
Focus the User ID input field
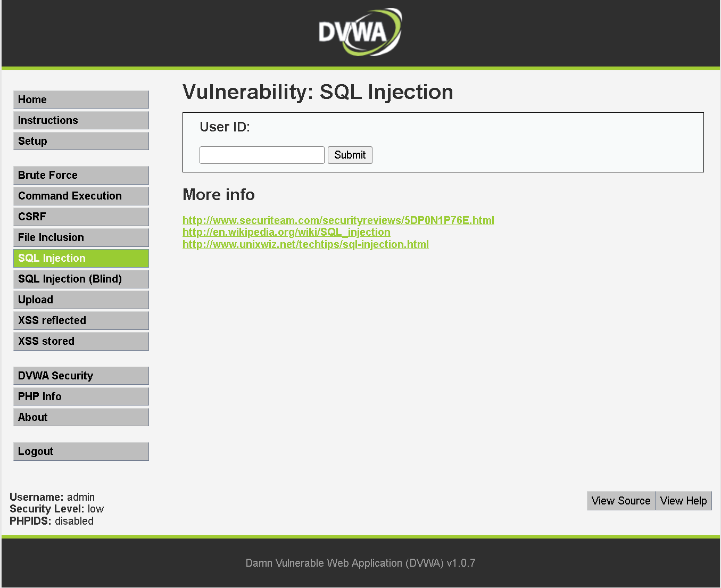(262, 155)
